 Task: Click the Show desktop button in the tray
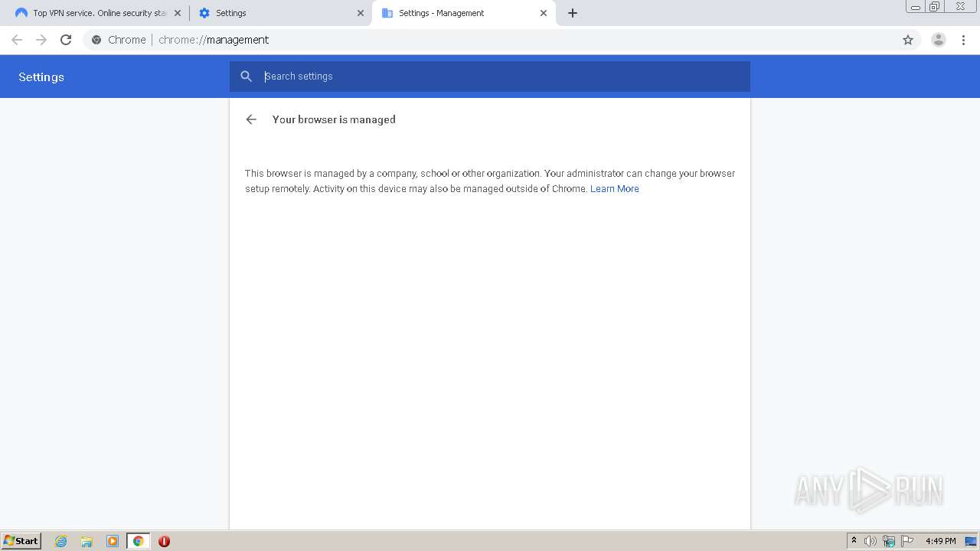coord(971,541)
